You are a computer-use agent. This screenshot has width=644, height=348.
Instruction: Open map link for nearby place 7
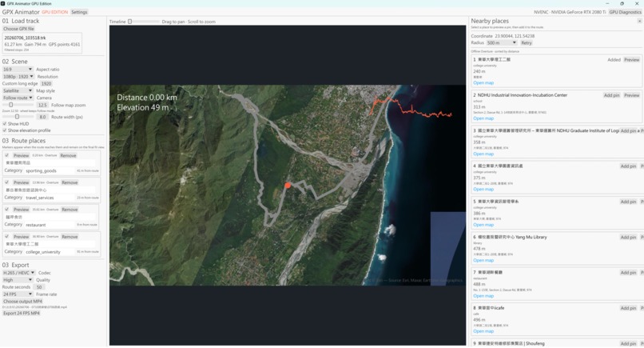tap(483, 296)
